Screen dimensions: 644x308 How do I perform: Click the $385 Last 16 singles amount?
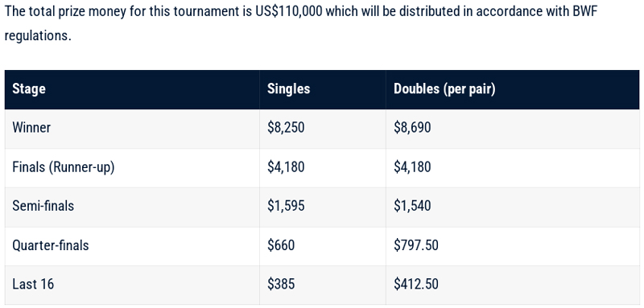coord(281,284)
